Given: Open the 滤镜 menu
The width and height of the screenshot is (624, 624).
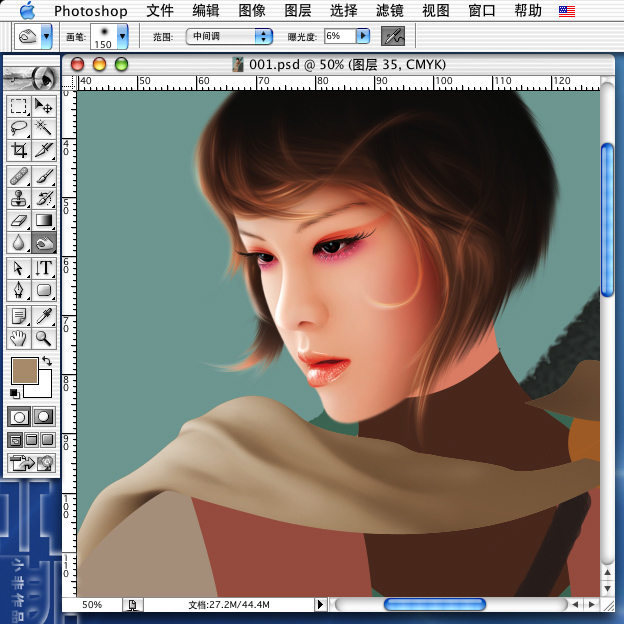Looking at the screenshot, I should click(390, 11).
